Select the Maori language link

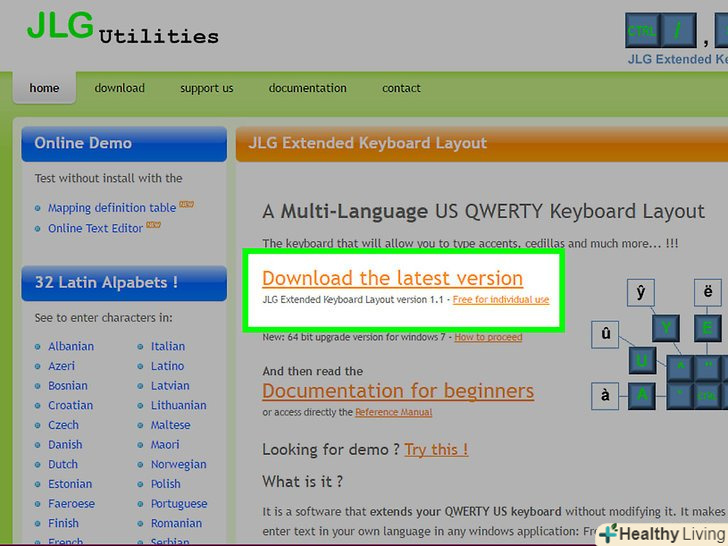(x=165, y=444)
